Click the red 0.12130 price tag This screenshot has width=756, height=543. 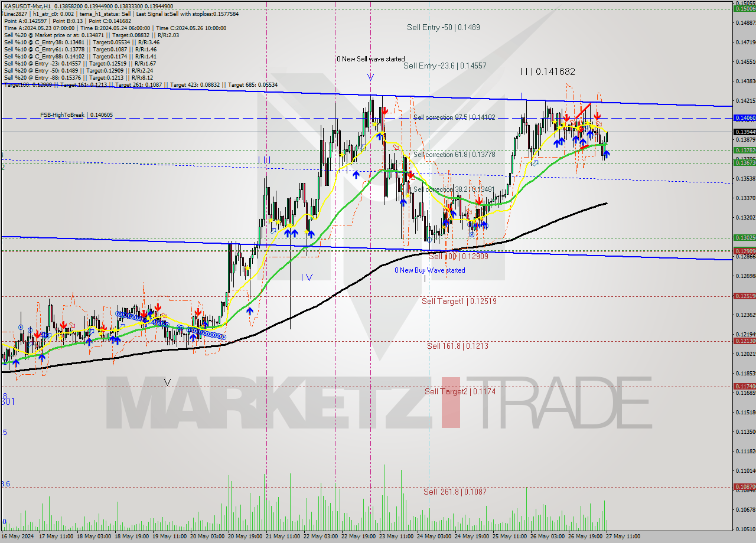(744, 341)
